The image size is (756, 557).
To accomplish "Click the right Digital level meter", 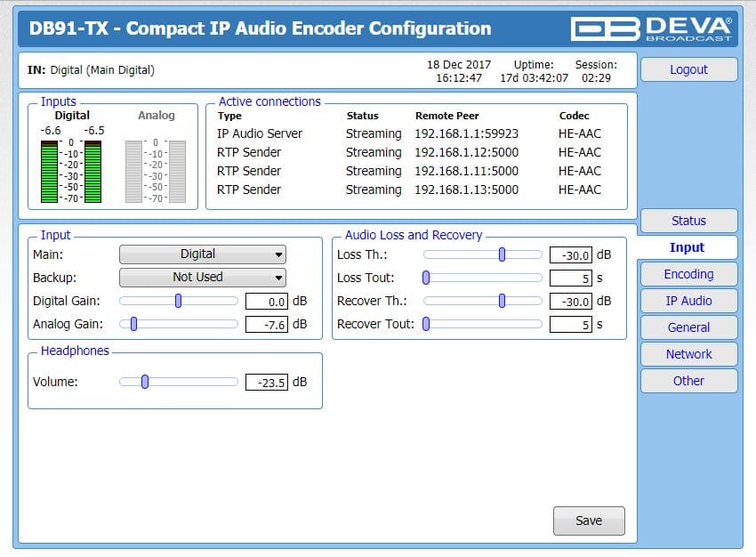I will [92, 171].
